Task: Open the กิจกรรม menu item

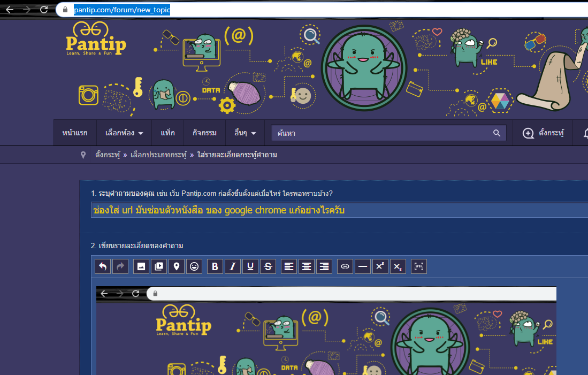Action: [x=205, y=133]
